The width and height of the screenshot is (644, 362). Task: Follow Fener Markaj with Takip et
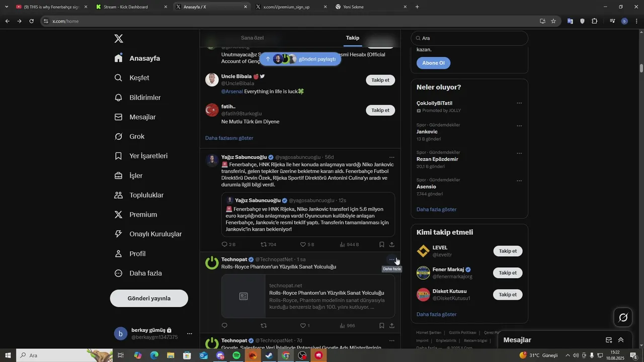coord(508,273)
